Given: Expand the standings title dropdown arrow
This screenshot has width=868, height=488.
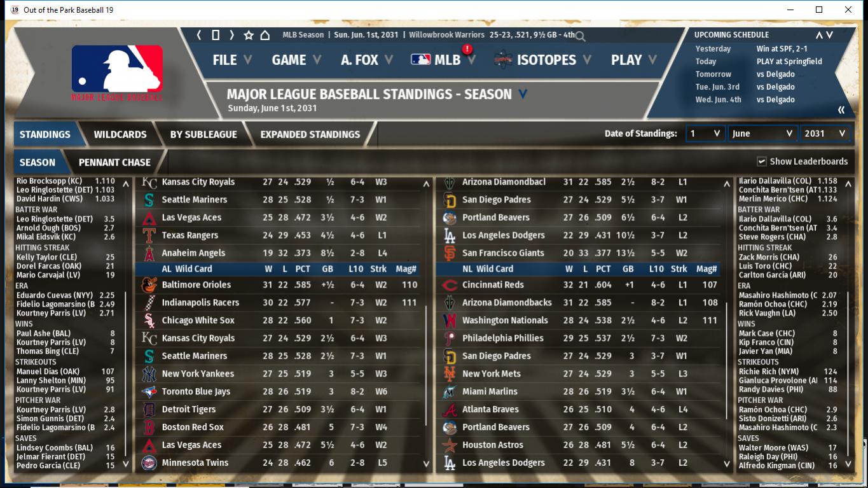Looking at the screenshot, I should 523,94.
